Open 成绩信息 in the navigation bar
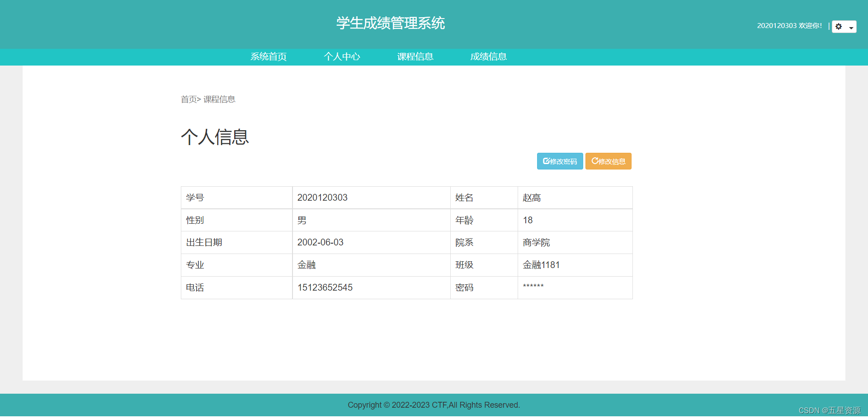This screenshot has height=419, width=868. (x=488, y=56)
